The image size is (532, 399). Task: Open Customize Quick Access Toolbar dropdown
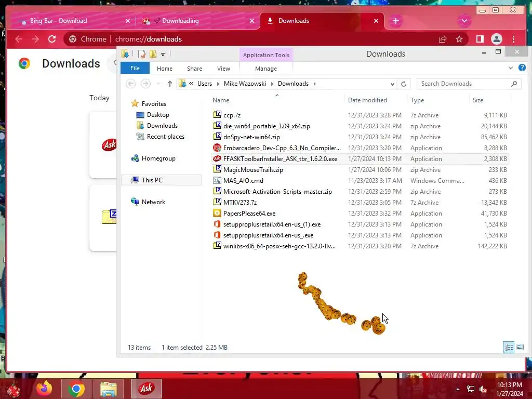163,54
